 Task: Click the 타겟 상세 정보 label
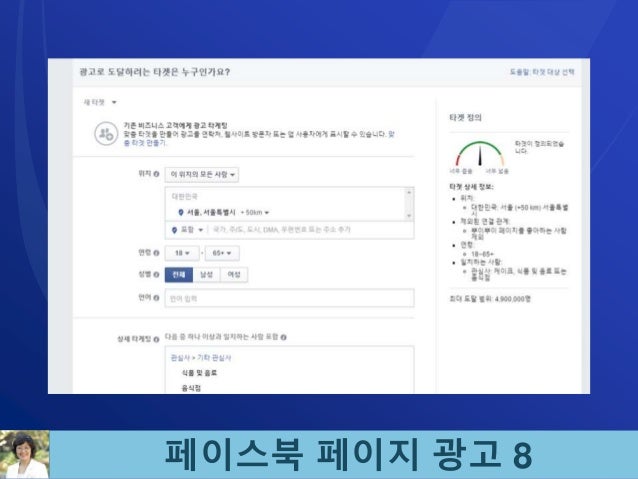(471, 187)
